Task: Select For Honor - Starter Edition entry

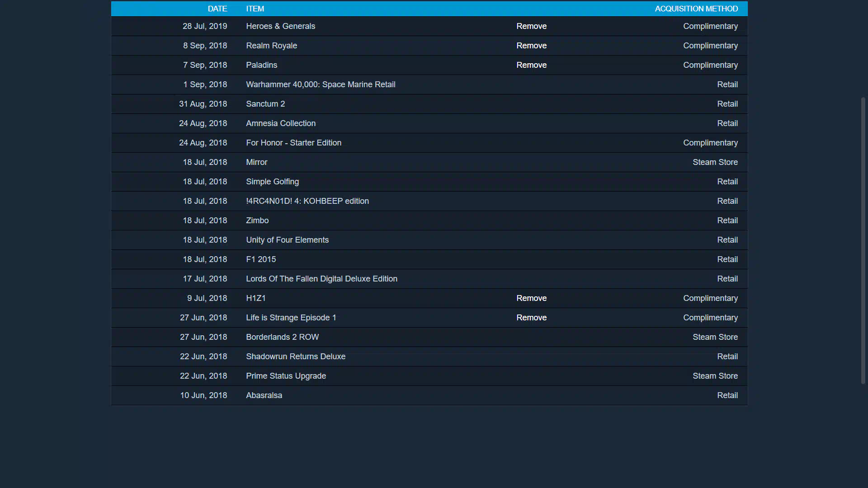Action: [293, 143]
